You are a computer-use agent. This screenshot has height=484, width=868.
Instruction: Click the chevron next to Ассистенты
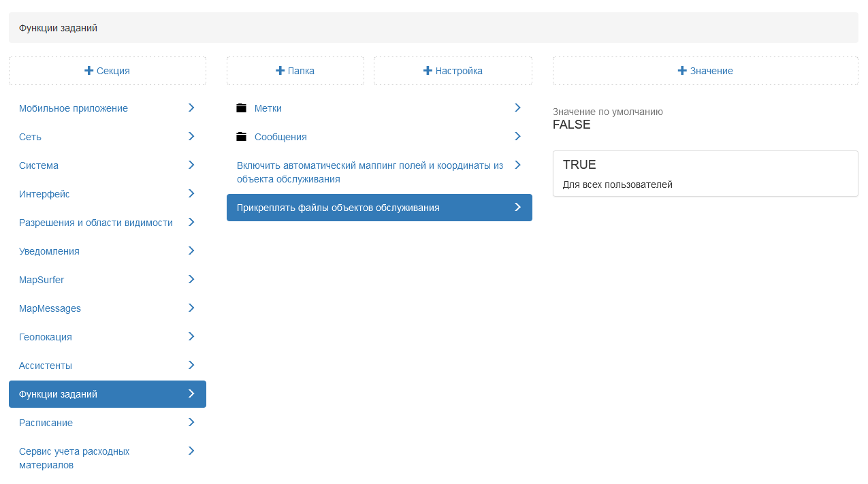pos(191,365)
